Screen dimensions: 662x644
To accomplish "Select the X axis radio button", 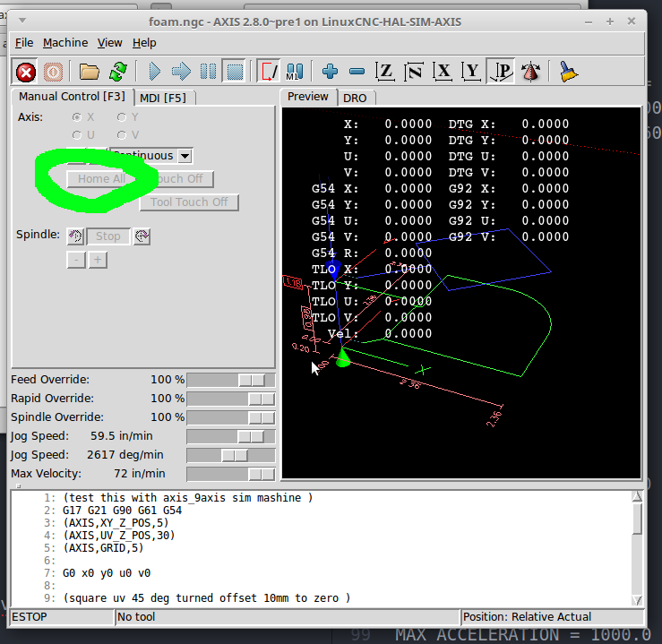I will 77,117.
